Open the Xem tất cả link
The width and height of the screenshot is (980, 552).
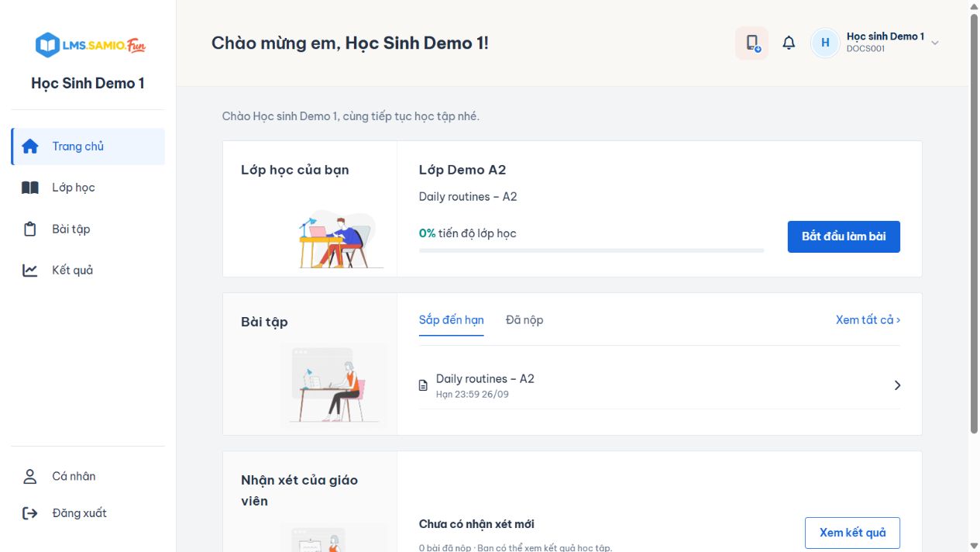pos(868,320)
